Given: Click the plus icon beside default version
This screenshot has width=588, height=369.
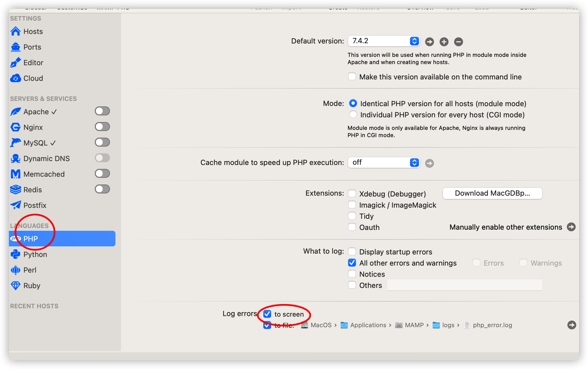Looking at the screenshot, I should tap(444, 42).
